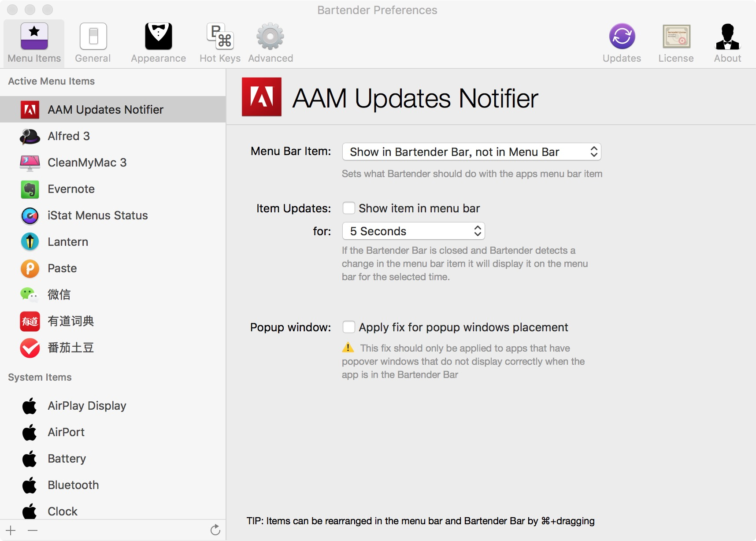This screenshot has width=756, height=541.
Task: Click the CleanMyMac 3 icon
Action: 30,163
